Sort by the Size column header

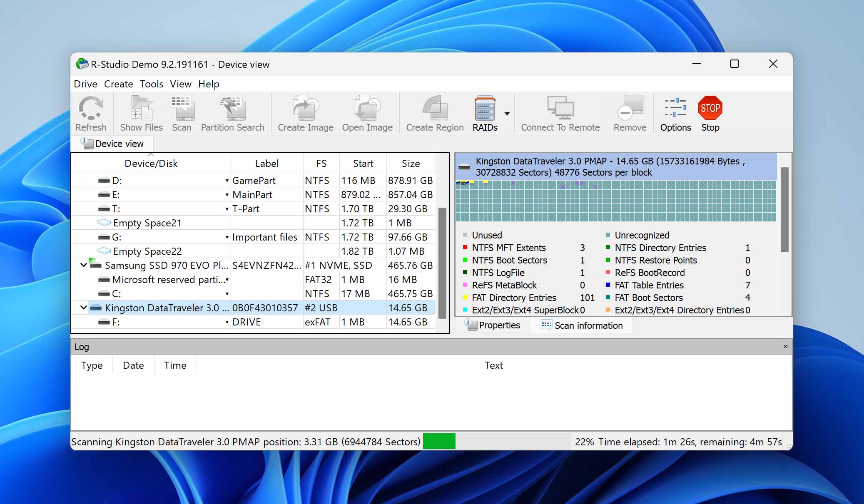(411, 164)
